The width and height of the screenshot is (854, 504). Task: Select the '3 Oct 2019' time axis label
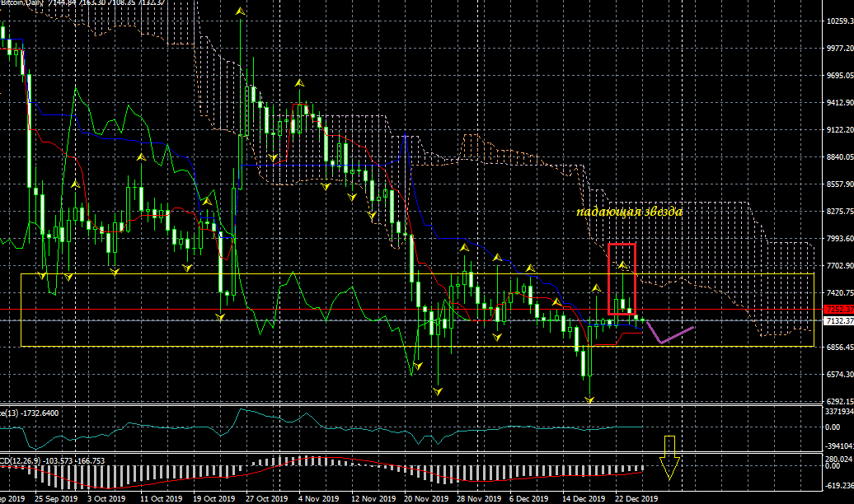pos(107,498)
